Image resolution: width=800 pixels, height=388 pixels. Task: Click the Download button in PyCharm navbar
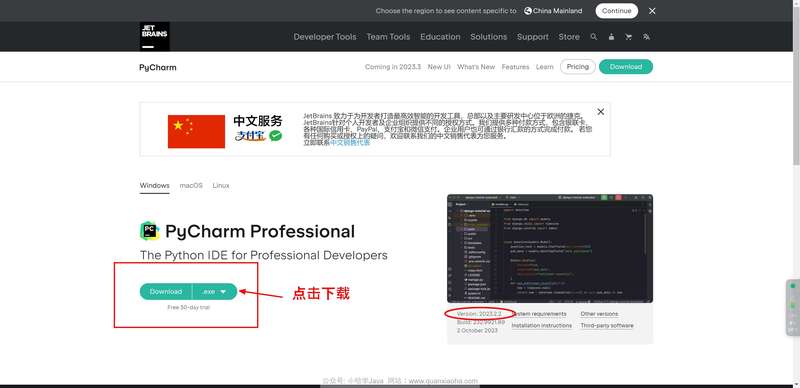(626, 67)
